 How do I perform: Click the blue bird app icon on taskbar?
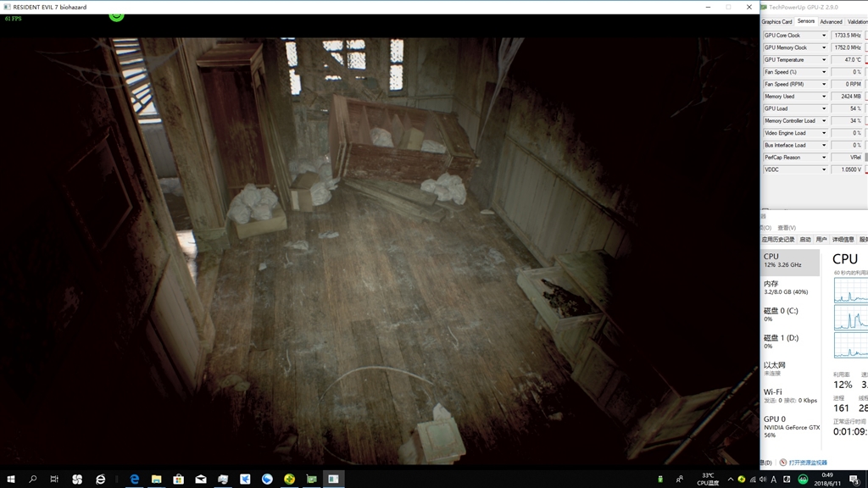coord(245,480)
